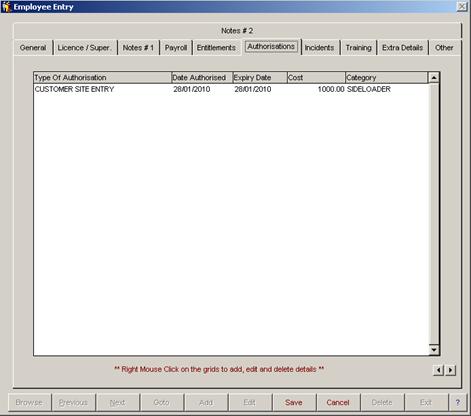The image size is (471, 416).
Task: Click the Category column header
Action: 386,78
